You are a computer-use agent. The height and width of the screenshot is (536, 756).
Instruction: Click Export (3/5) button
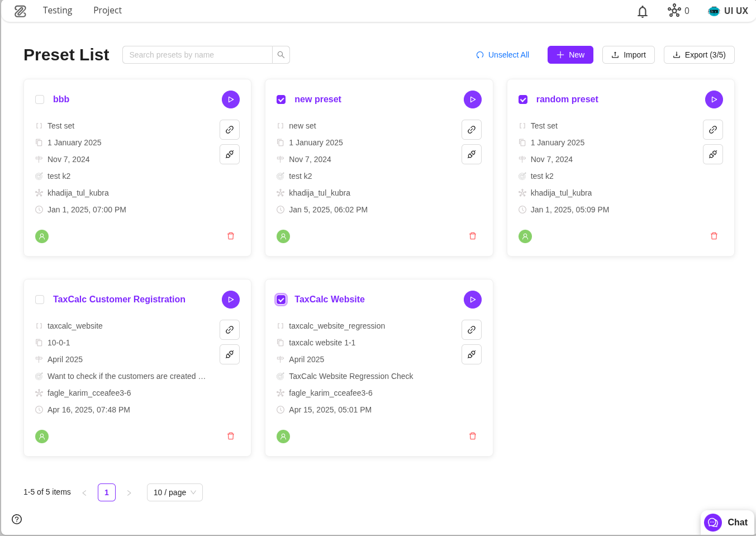point(698,55)
